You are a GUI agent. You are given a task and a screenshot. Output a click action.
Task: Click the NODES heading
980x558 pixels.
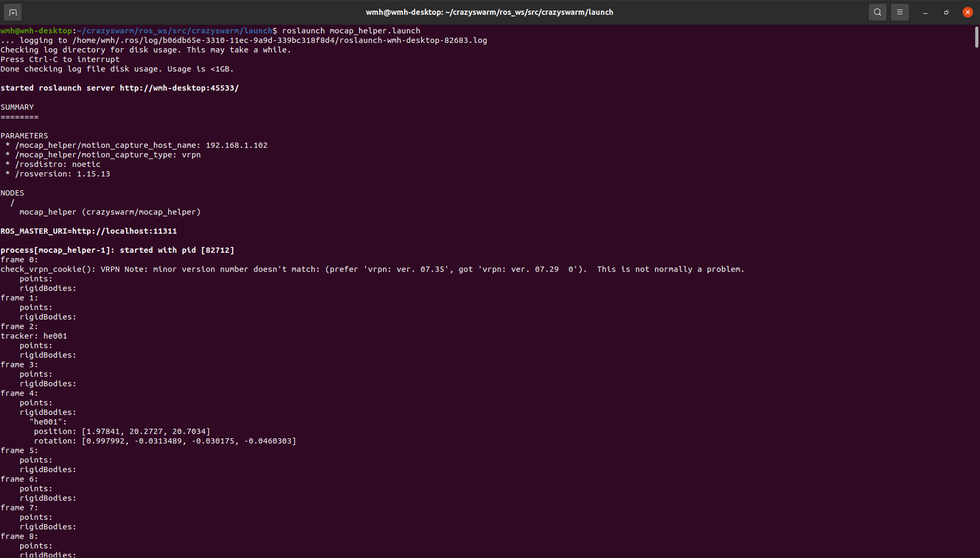point(12,193)
